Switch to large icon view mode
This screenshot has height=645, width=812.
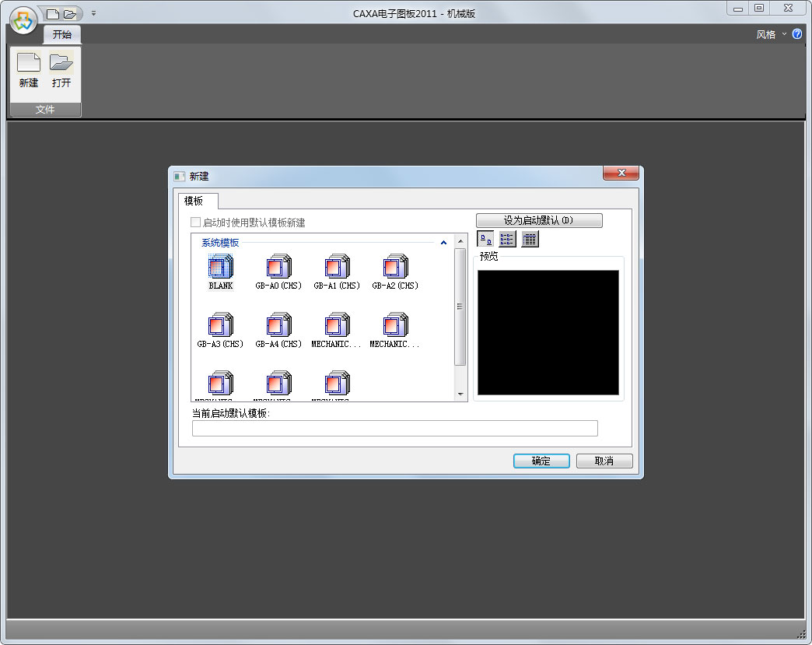485,239
